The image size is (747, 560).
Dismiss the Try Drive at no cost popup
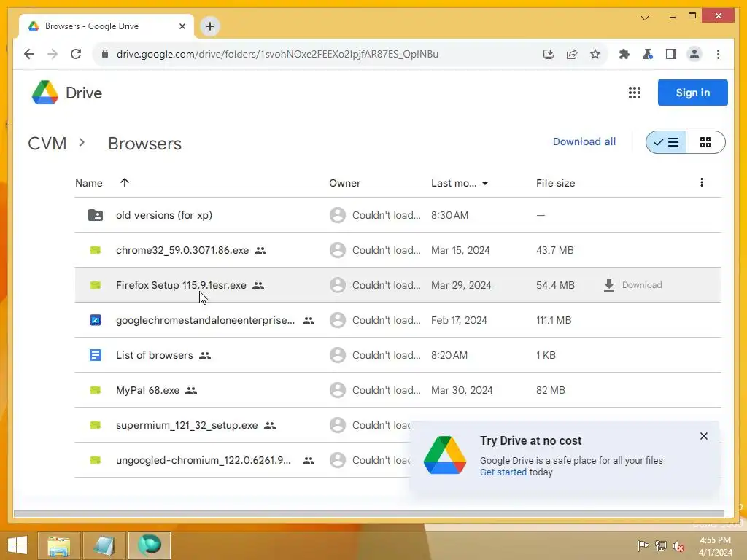tap(704, 436)
